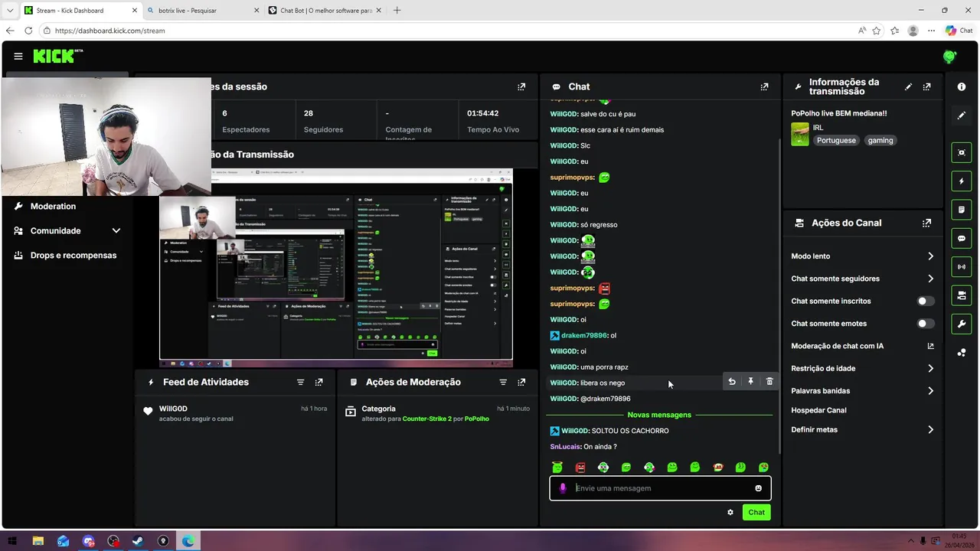Pop out the Ações de Moderação panel

click(521, 383)
